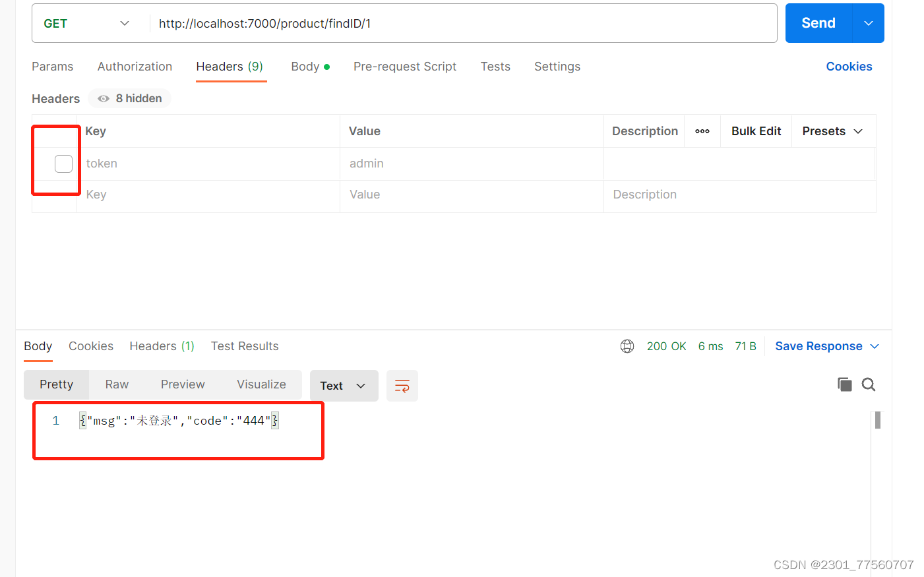Select the Raw view

(x=117, y=384)
